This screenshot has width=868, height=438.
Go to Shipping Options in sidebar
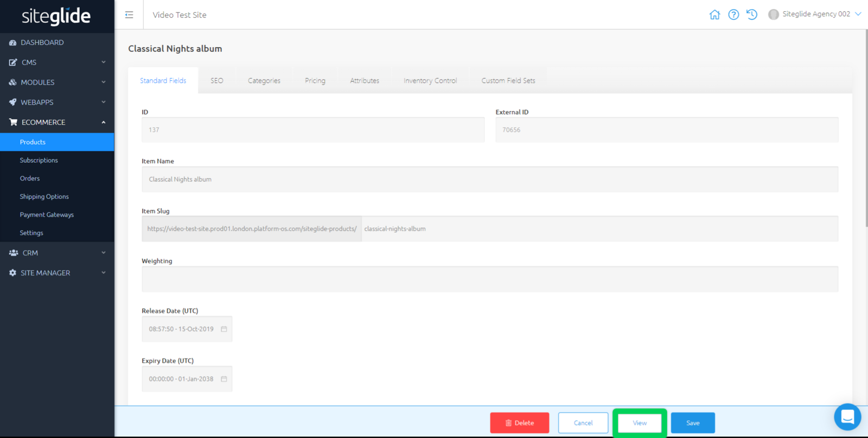[44, 197]
